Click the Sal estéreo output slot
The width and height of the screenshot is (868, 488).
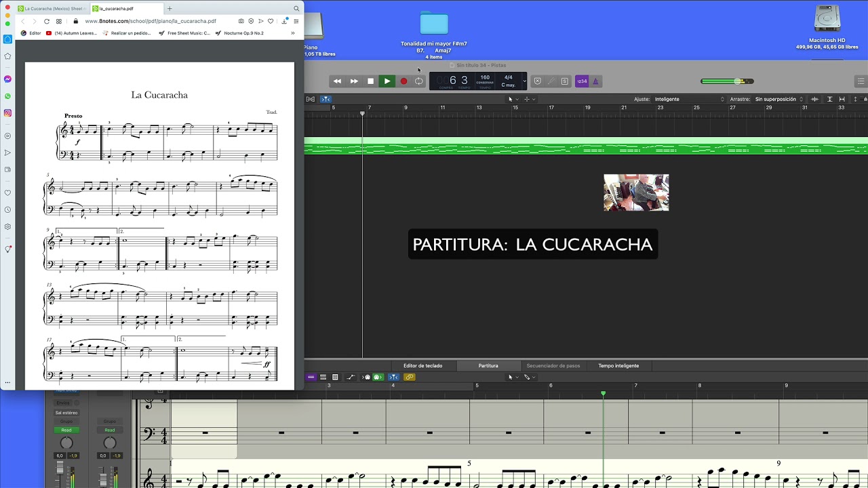66,413
